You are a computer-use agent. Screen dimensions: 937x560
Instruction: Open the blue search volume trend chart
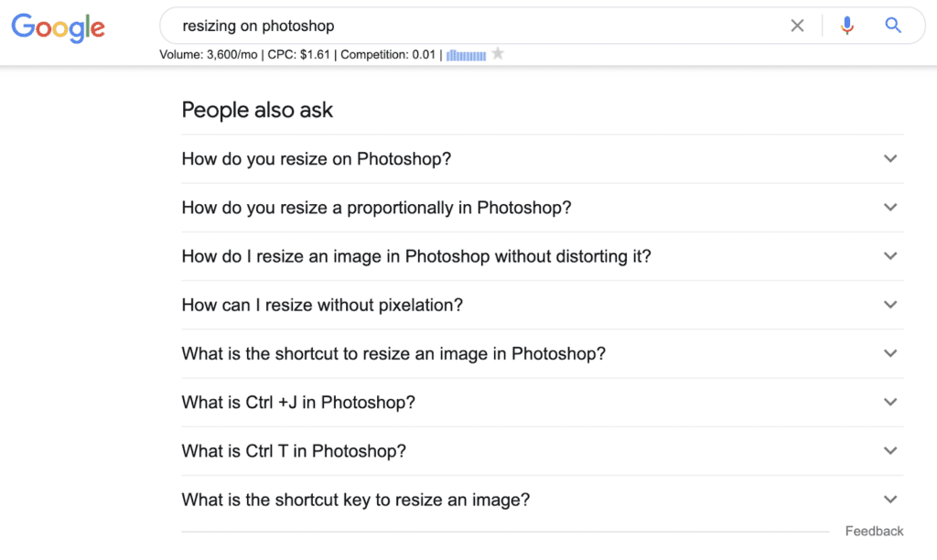pyautogui.click(x=466, y=56)
